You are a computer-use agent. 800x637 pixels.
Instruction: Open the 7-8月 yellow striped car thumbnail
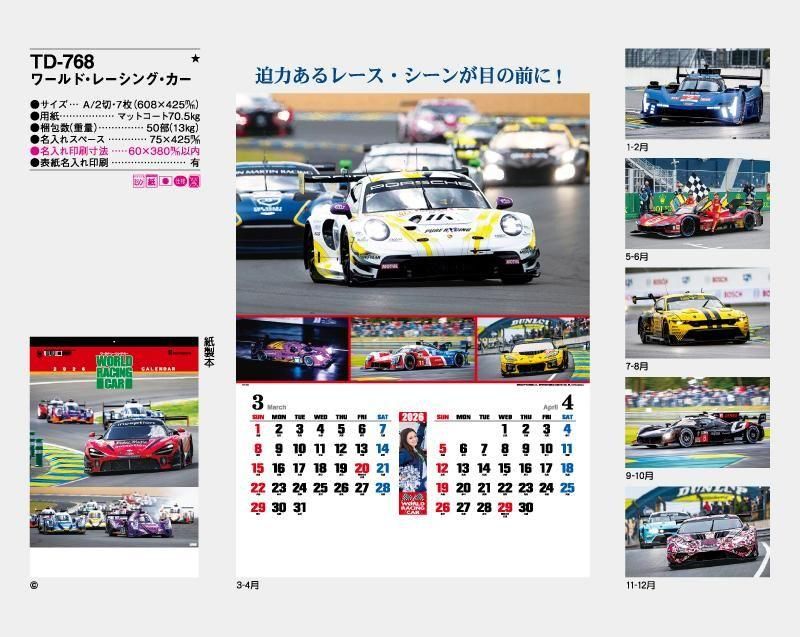(x=697, y=313)
